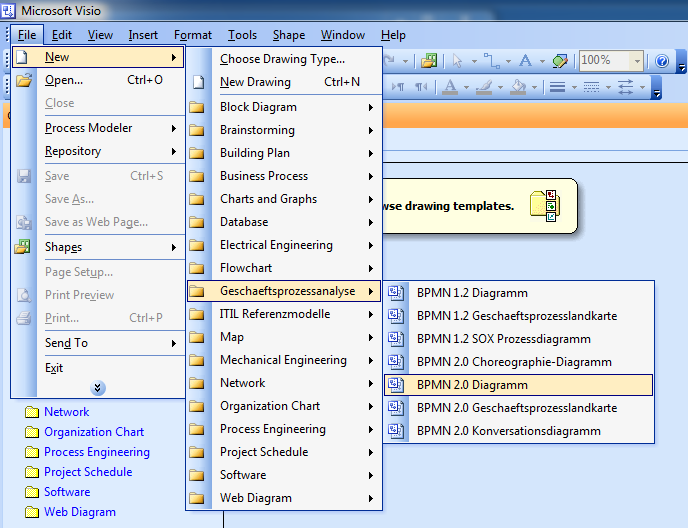Open the Window menu
Image resolution: width=688 pixels, height=528 pixels.
[343, 35]
